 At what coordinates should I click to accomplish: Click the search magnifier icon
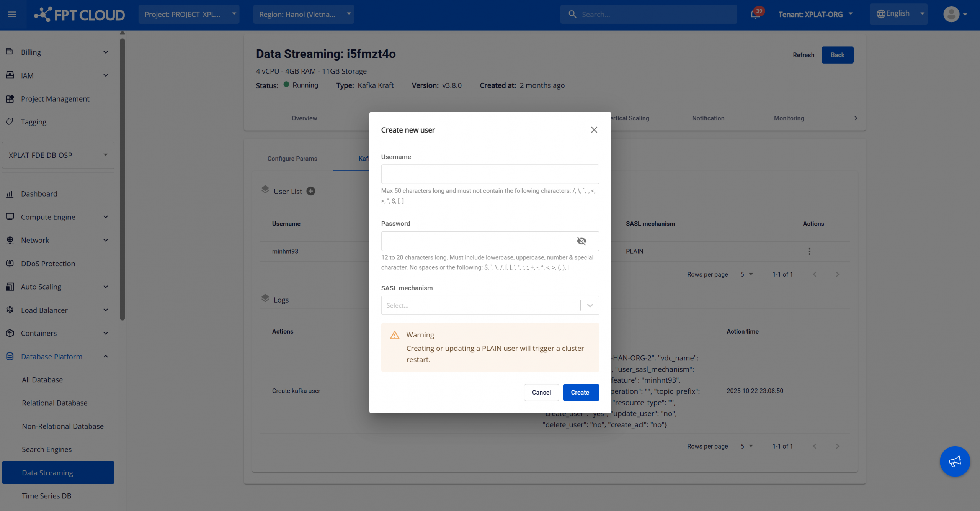click(x=572, y=15)
